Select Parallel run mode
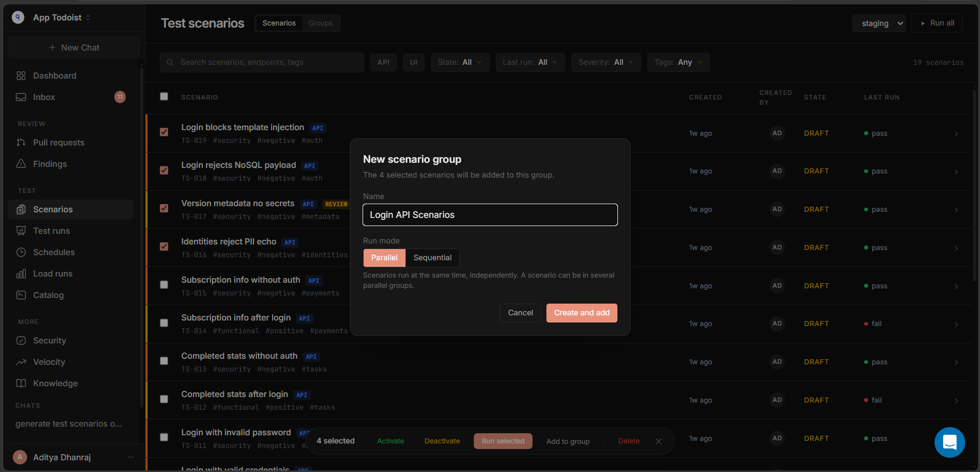980x472 pixels. (x=384, y=258)
